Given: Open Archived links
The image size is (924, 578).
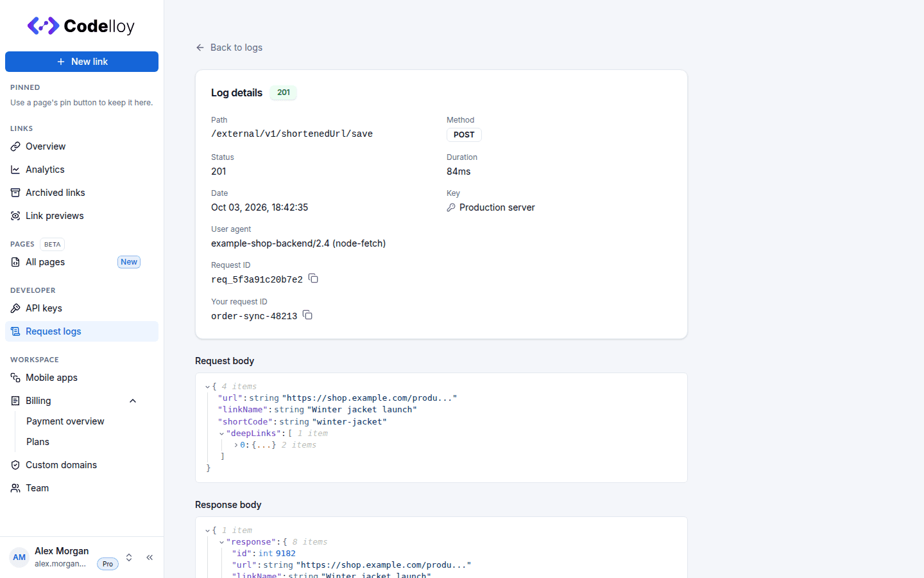Looking at the screenshot, I should point(81,193).
